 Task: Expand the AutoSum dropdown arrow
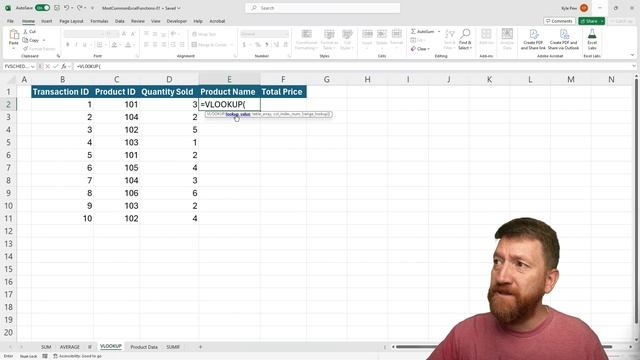pos(439,31)
